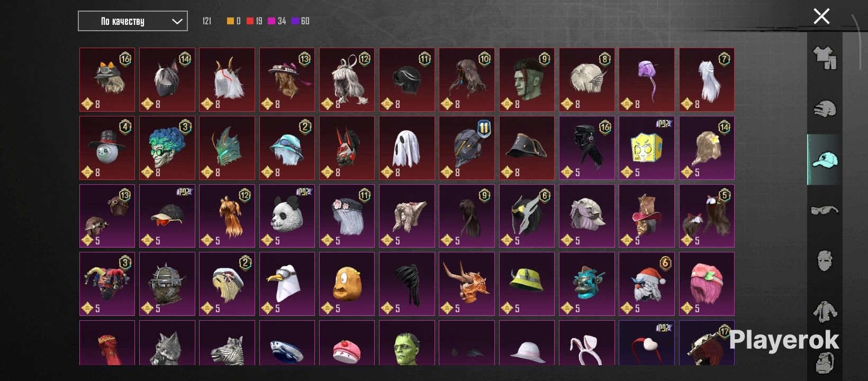Pick the yellow cube head item
868x381 pixels.
(x=647, y=148)
